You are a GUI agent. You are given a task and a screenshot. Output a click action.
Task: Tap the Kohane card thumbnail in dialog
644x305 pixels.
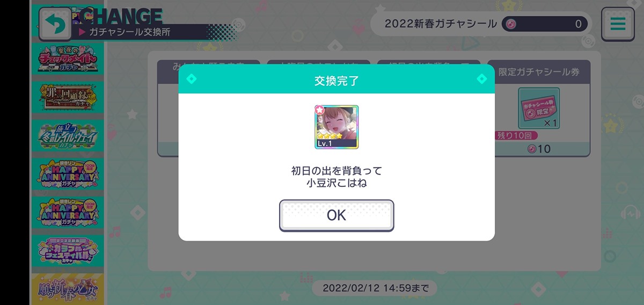[336, 127]
